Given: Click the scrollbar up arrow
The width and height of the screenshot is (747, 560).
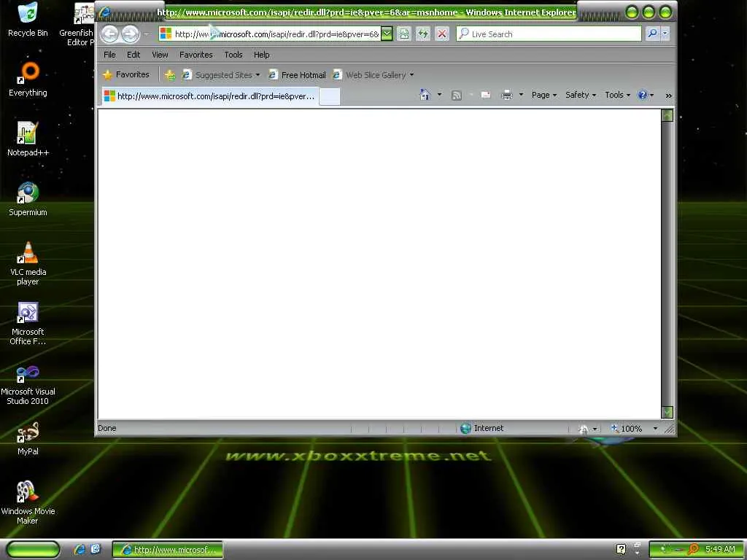Looking at the screenshot, I should [x=667, y=115].
